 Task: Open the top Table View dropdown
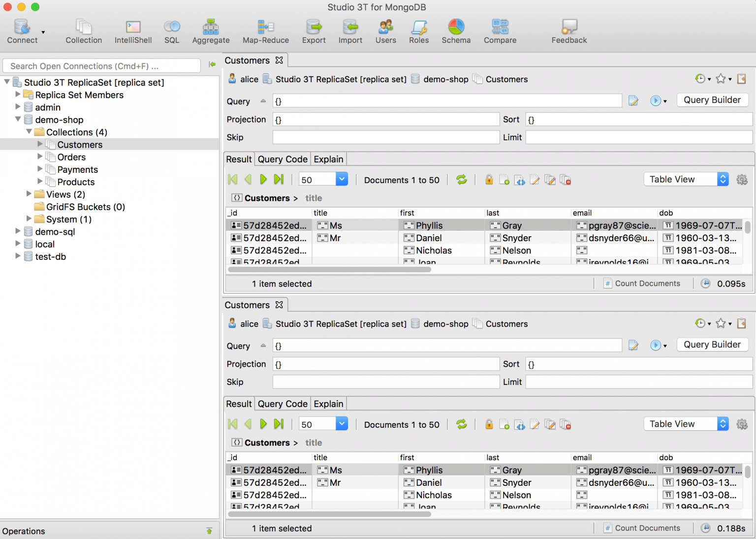pyautogui.click(x=686, y=179)
